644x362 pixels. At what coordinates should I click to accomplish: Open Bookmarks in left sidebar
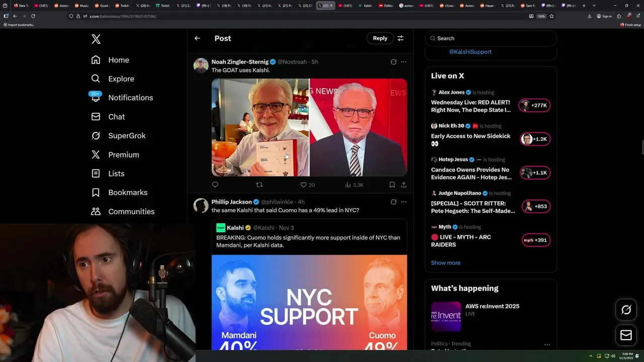click(119, 193)
